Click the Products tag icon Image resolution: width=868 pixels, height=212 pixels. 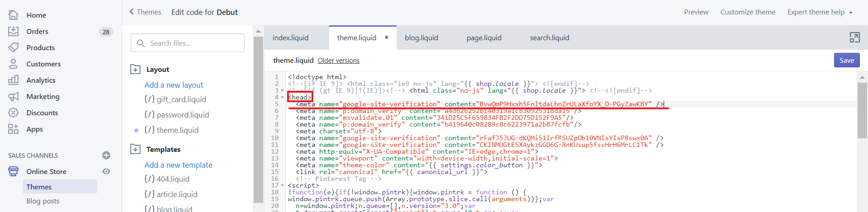[14, 47]
